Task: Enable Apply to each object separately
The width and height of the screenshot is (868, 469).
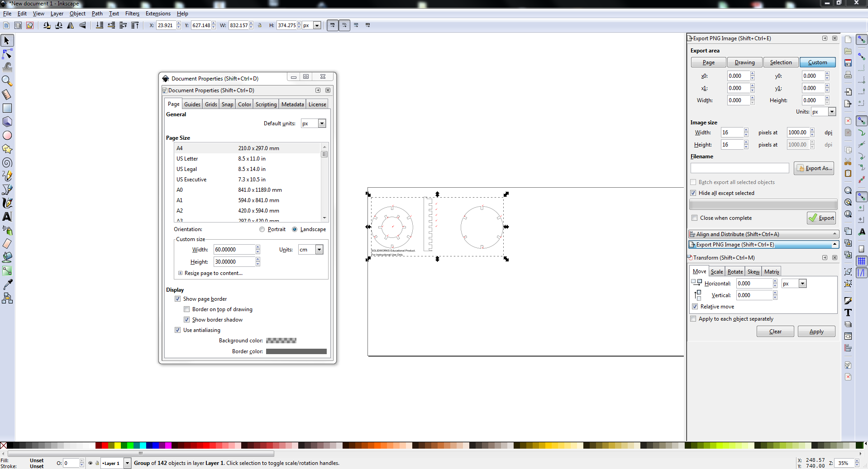Action: pyautogui.click(x=693, y=319)
